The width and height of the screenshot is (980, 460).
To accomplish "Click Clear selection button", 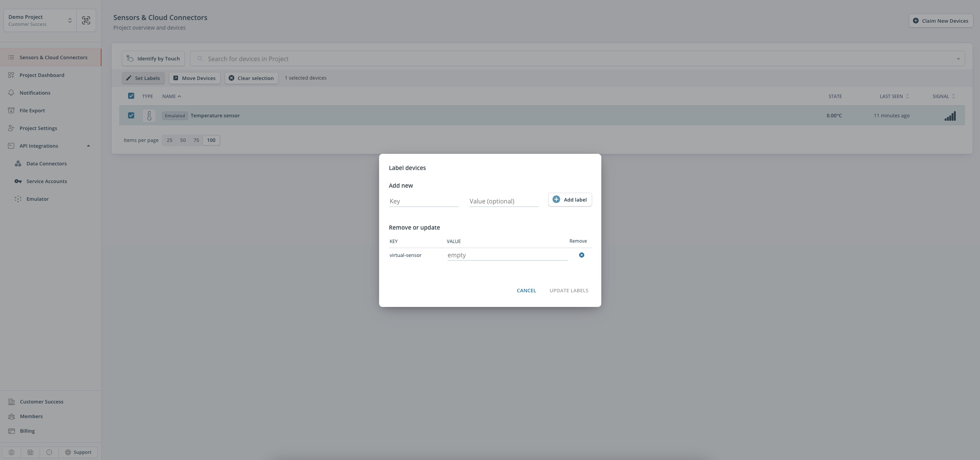I will pos(251,78).
